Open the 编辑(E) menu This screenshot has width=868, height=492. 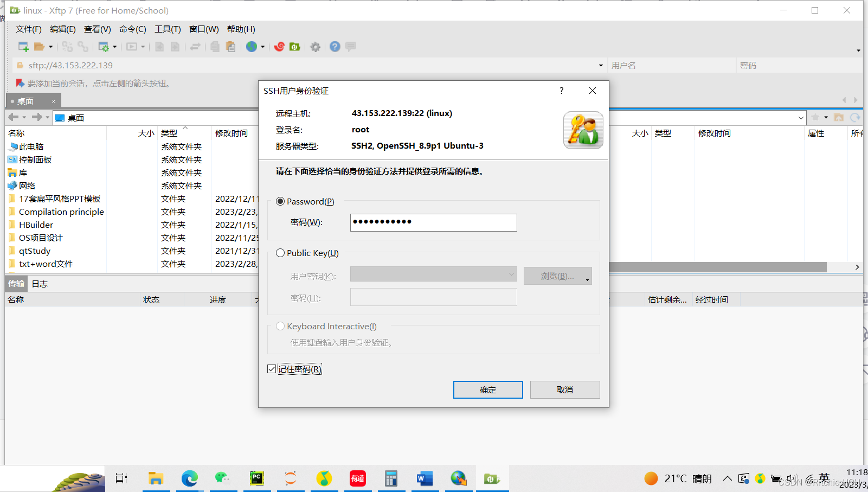coord(63,29)
